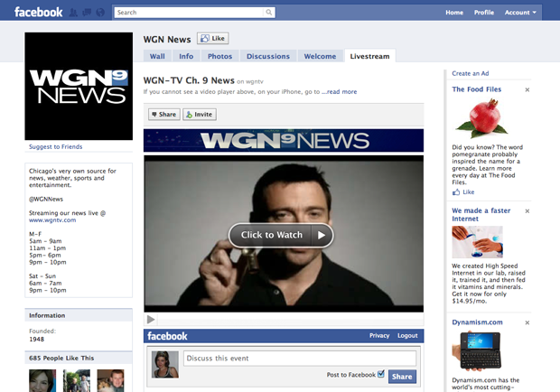The image size is (560, 392).
Task: Click the second fan photo under People Like This
Action: click(x=77, y=380)
